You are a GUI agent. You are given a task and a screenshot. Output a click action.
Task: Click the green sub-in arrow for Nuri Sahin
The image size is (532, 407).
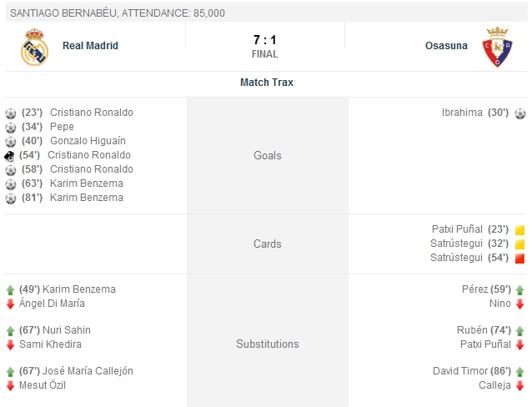[10, 331]
